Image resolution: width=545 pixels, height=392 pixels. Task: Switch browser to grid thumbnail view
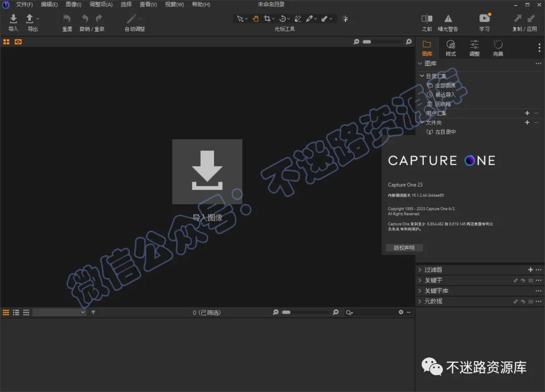click(x=6, y=312)
